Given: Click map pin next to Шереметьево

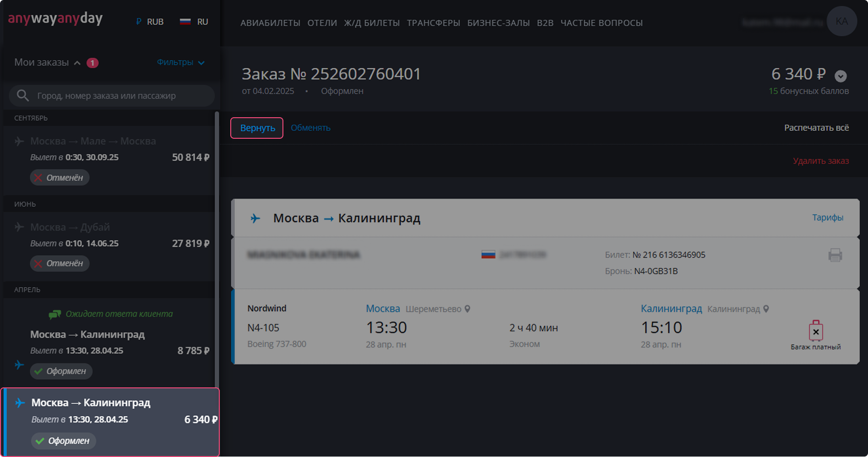Looking at the screenshot, I should tap(467, 309).
